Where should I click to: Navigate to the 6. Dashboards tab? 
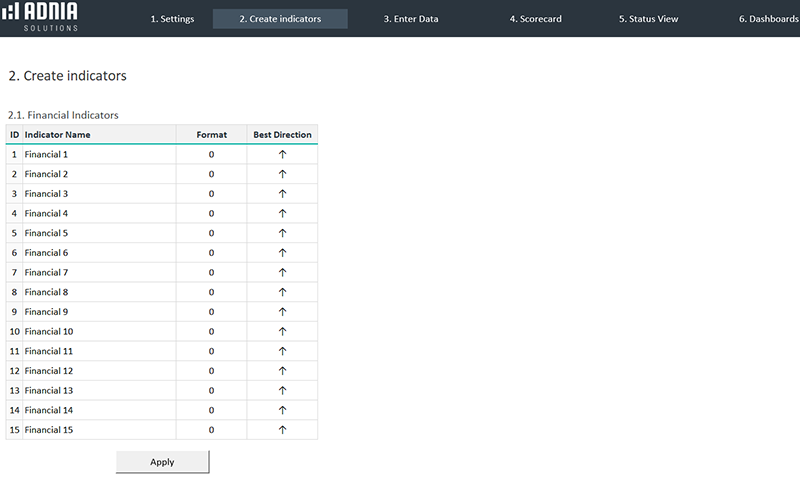[768, 19]
